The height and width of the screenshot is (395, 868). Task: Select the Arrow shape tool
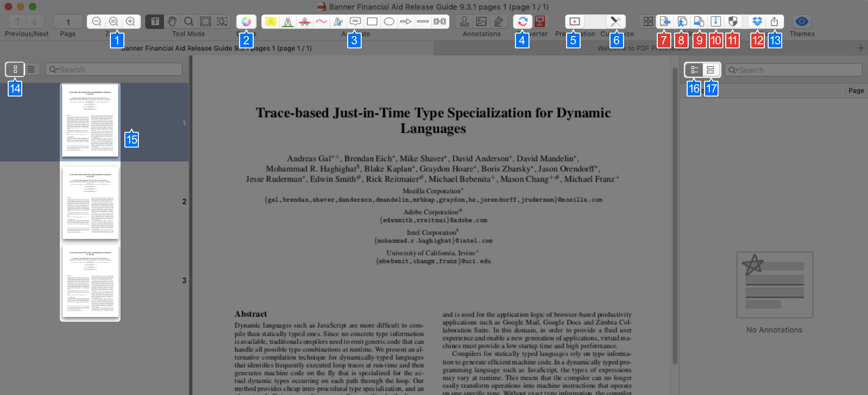[x=406, y=22]
